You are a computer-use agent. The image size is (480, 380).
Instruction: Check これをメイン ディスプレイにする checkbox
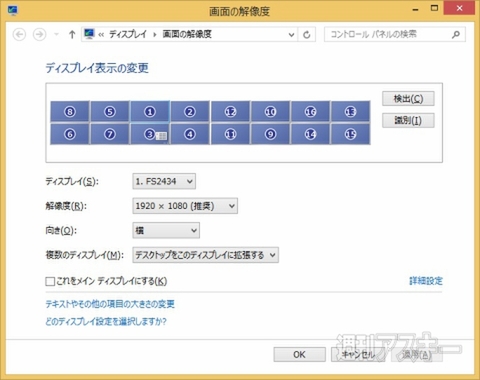pyautogui.click(x=50, y=281)
